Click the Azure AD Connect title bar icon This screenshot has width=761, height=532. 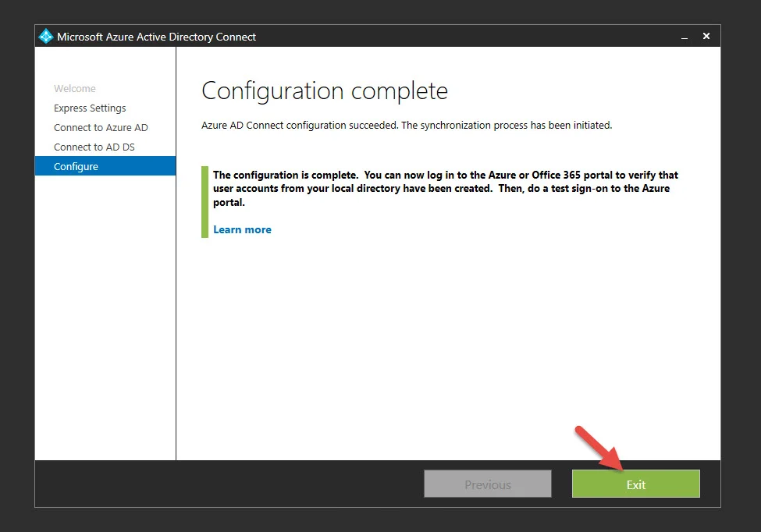coord(45,37)
